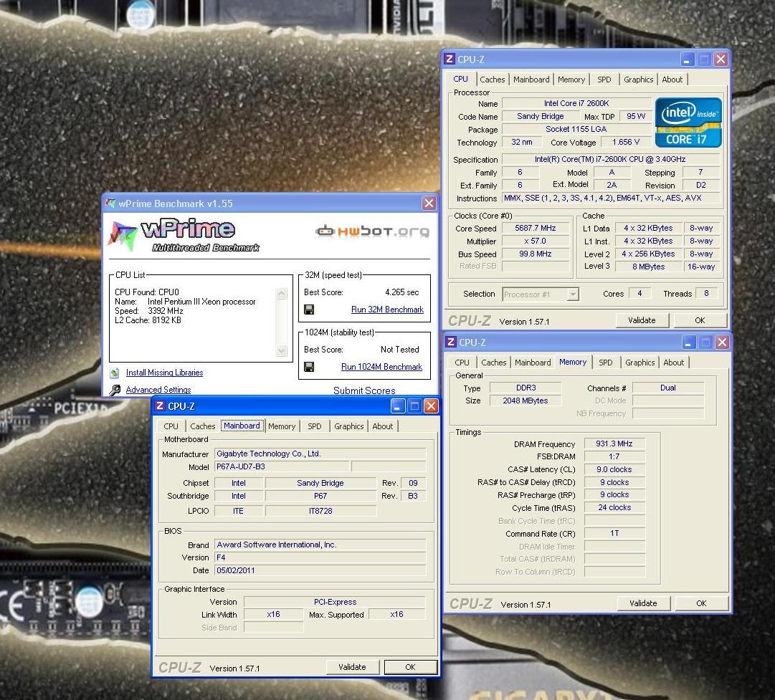Close the wPrime Benchmark window
The width and height of the screenshot is (775, 700).
point(429,203)
